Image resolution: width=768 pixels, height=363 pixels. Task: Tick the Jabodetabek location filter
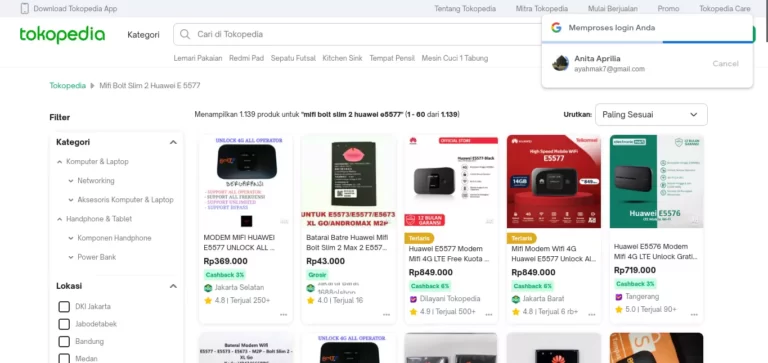coord(64,324)
